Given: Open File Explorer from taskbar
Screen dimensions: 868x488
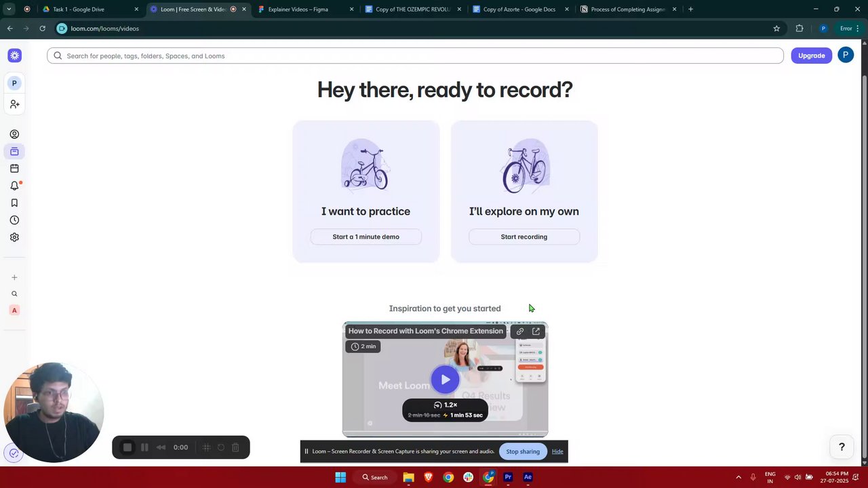Looking at the screenshot, I should (408, 477).
